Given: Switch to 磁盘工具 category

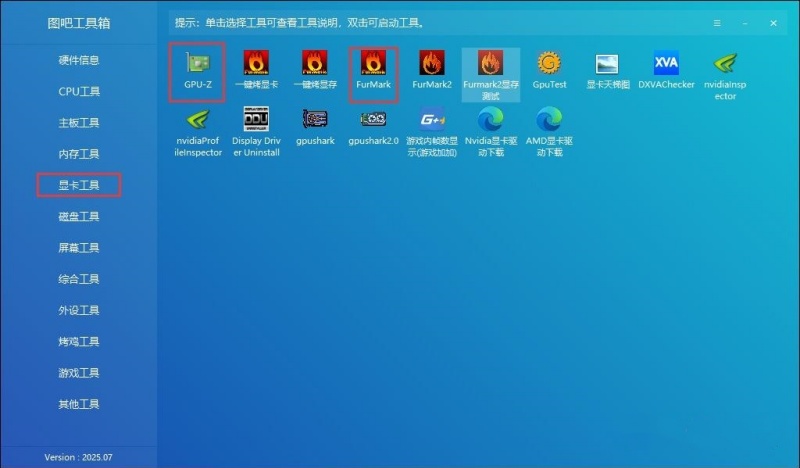Looking at the screenshot, I should pyautogui.click(x=79, y=216).
